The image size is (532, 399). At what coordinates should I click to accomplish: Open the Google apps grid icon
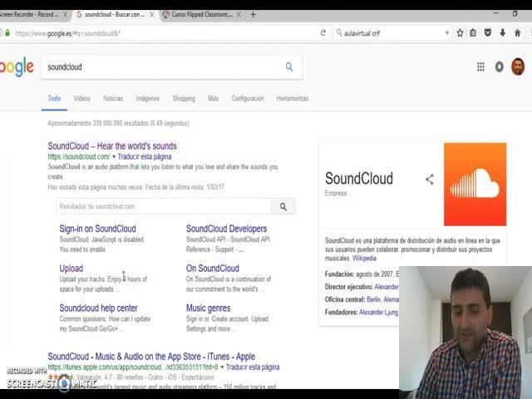[480, 66]
